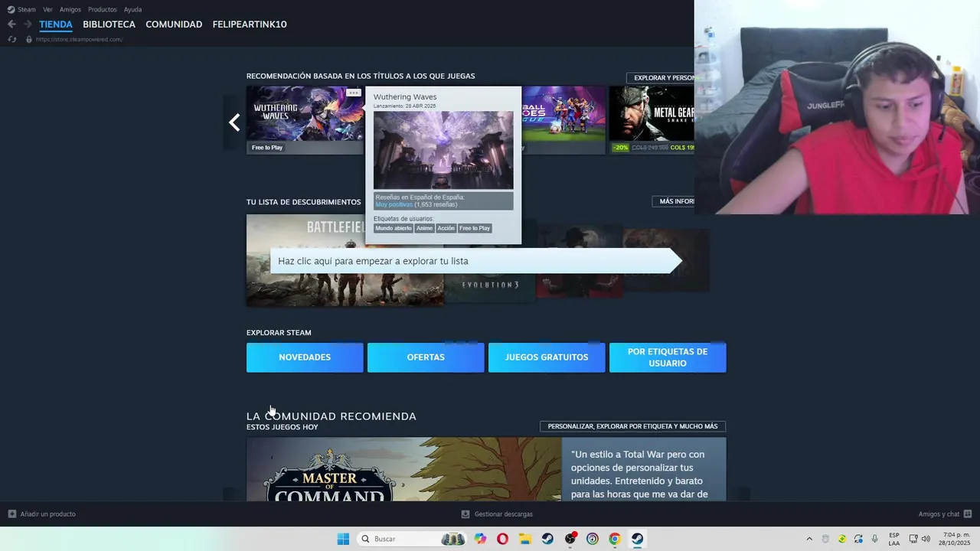Open Gestionar descargas label
The width and height of the screenshot is (980, 551).
coord(504,514)
